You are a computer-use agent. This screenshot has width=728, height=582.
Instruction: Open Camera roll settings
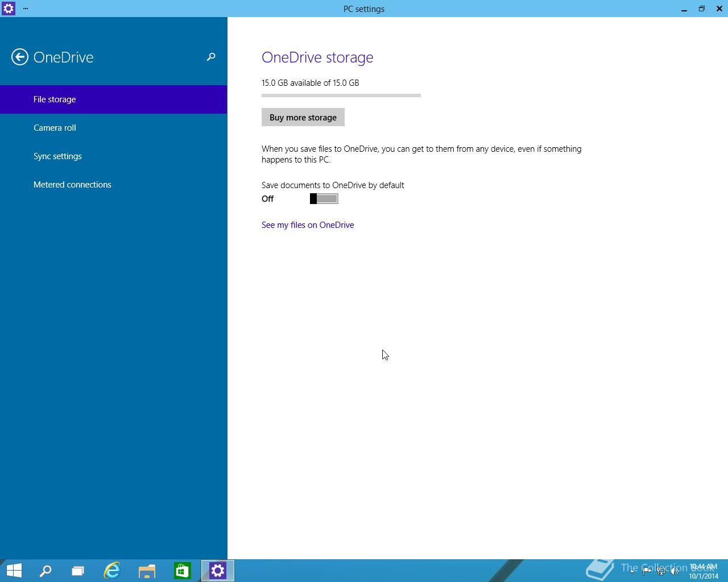tap(114, 128)
